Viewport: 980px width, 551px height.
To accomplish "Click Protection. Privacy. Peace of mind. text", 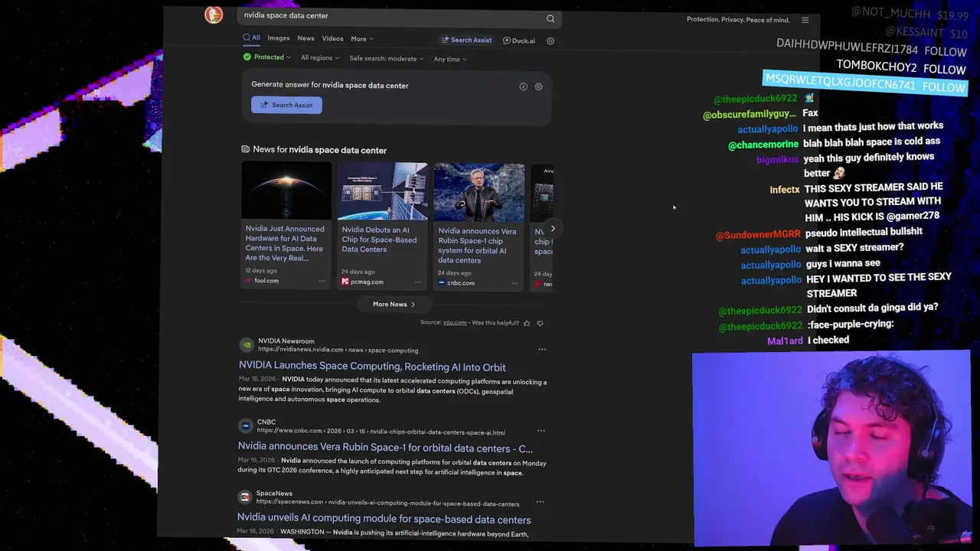I will tap(738, 20).
